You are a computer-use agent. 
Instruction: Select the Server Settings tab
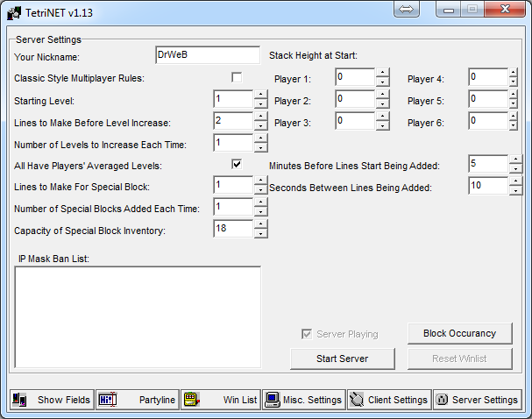click(478, 400)
